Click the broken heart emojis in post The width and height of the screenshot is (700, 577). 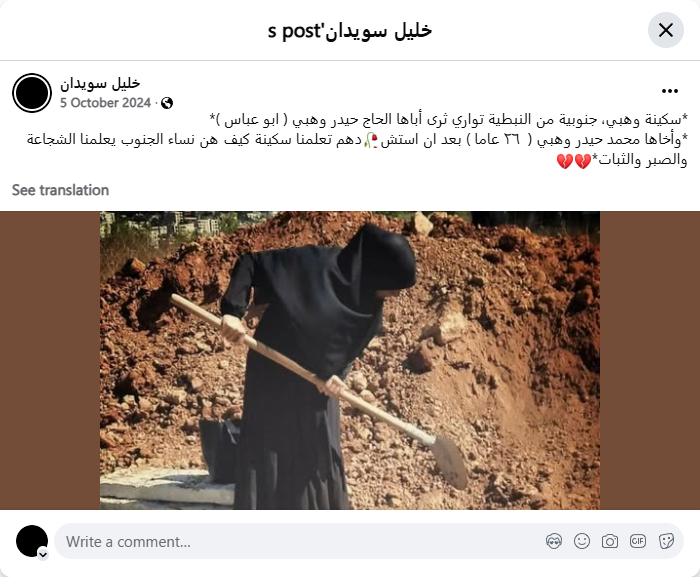point(574,161)
